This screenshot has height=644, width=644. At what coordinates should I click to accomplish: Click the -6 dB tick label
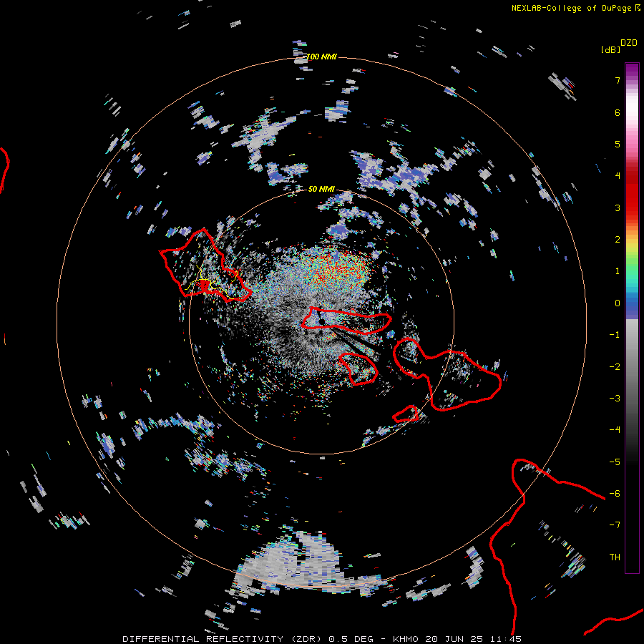[x=615, y=494]
